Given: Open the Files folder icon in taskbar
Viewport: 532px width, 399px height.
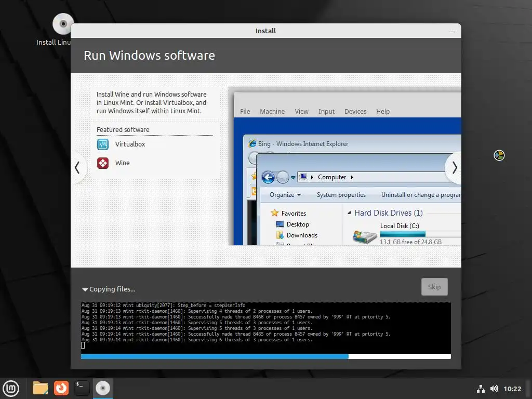Looking at the screenshot, I should tap(41, 388).
